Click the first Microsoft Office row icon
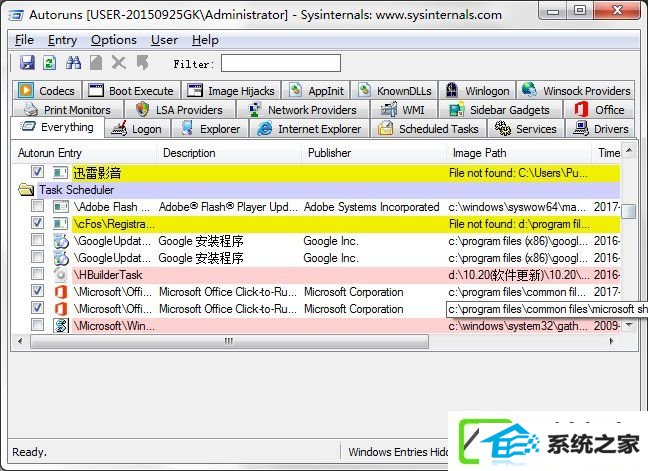 pos(61,292)
